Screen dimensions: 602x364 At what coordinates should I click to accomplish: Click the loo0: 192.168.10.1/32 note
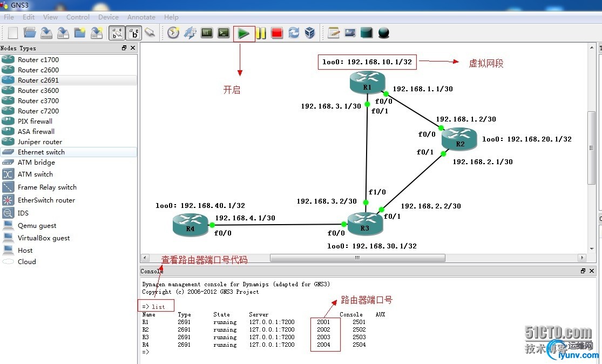[367, 62]
